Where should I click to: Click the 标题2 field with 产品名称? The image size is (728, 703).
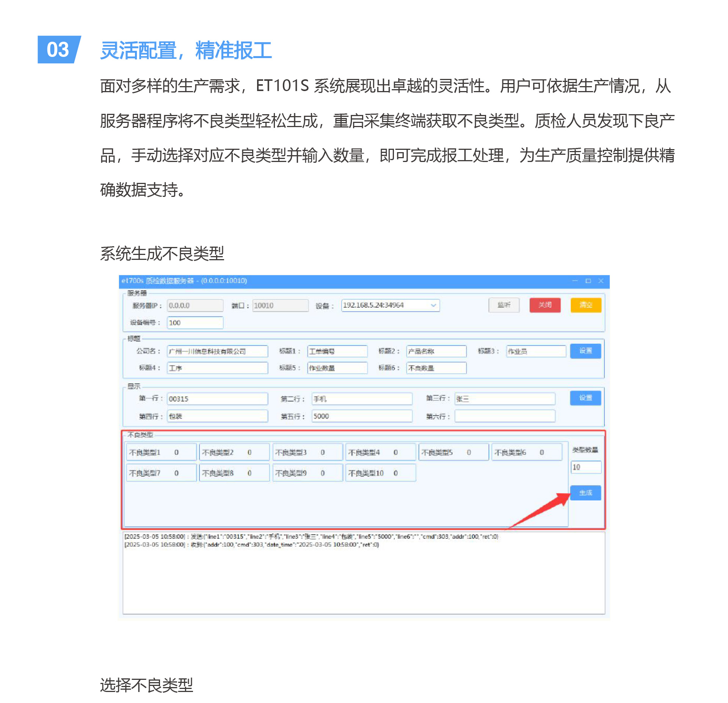click(436, 351)
